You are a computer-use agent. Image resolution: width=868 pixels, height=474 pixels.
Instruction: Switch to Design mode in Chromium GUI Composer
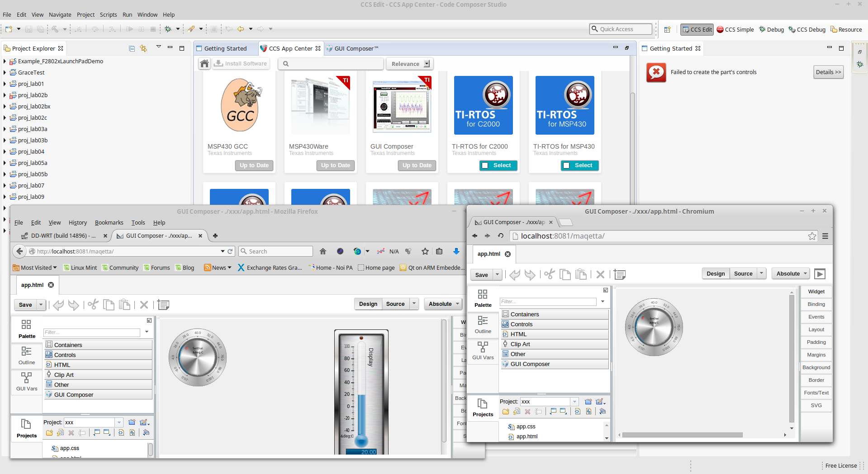click(716, 274)
